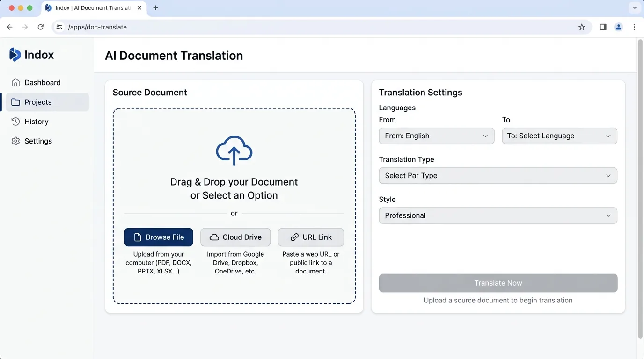The image size is (644, 359).
Task: Click the History clock icon
Action: point(16,122)
